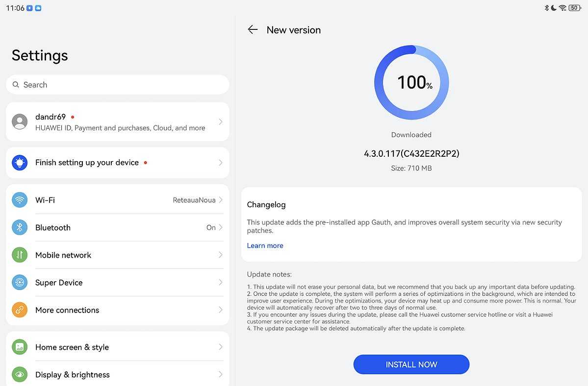Tap the Display & brightness eye icon
588x386 pixels.
click(x=20, y=374)
